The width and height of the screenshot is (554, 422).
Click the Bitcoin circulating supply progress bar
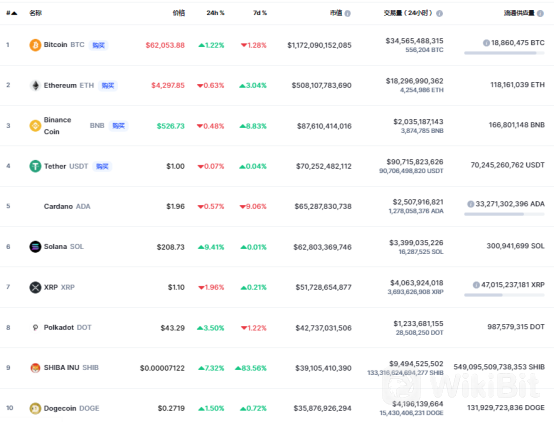(x=504, y=53)
